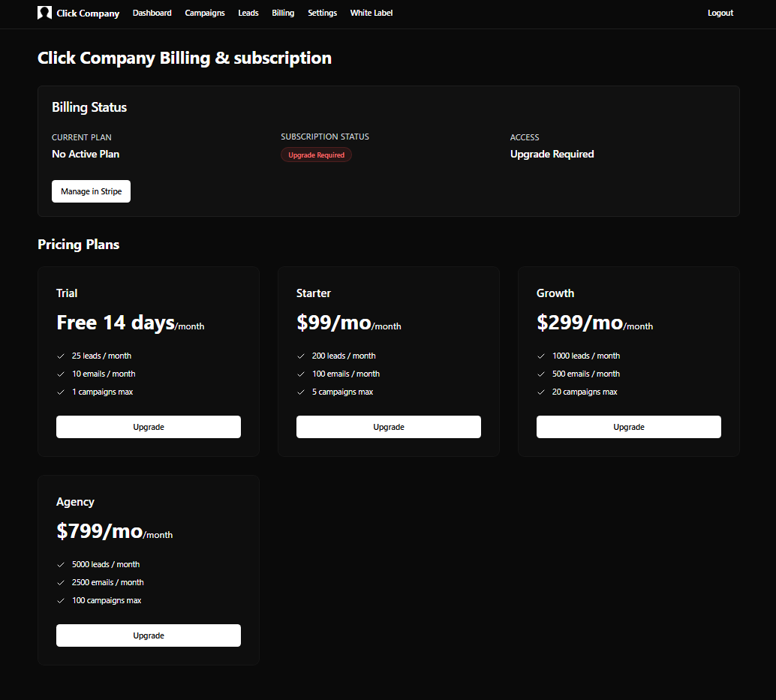Click the '25 leads / month' feature text

[x=101, y=356]
